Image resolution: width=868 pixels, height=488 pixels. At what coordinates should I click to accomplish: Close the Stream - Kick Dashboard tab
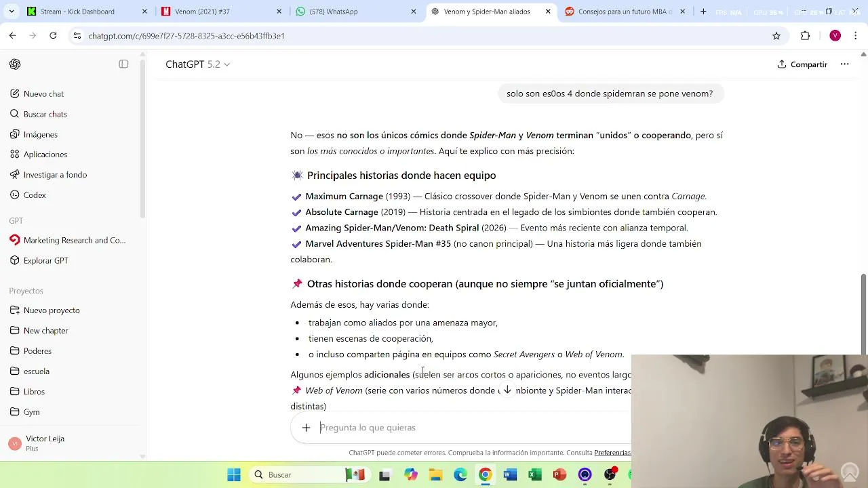point(144,12)
